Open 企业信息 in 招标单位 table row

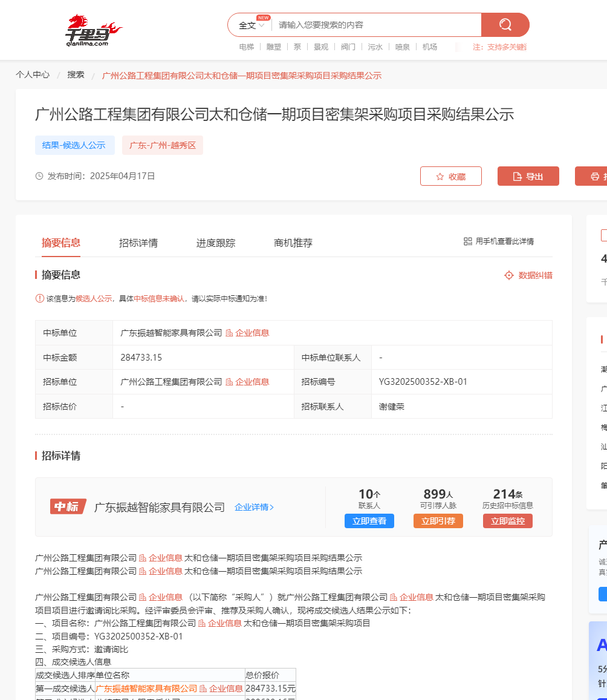(x=247, y=382)
